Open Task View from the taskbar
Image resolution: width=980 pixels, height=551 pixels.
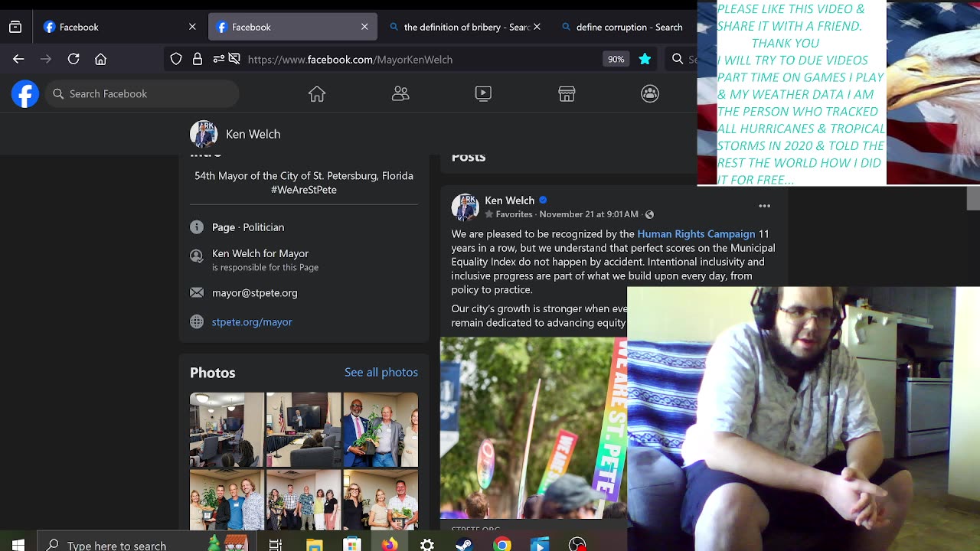[276, 544]
